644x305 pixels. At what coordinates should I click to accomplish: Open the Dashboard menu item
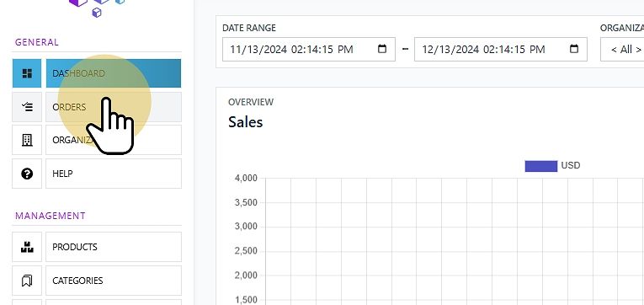click(x=114, y=73)
